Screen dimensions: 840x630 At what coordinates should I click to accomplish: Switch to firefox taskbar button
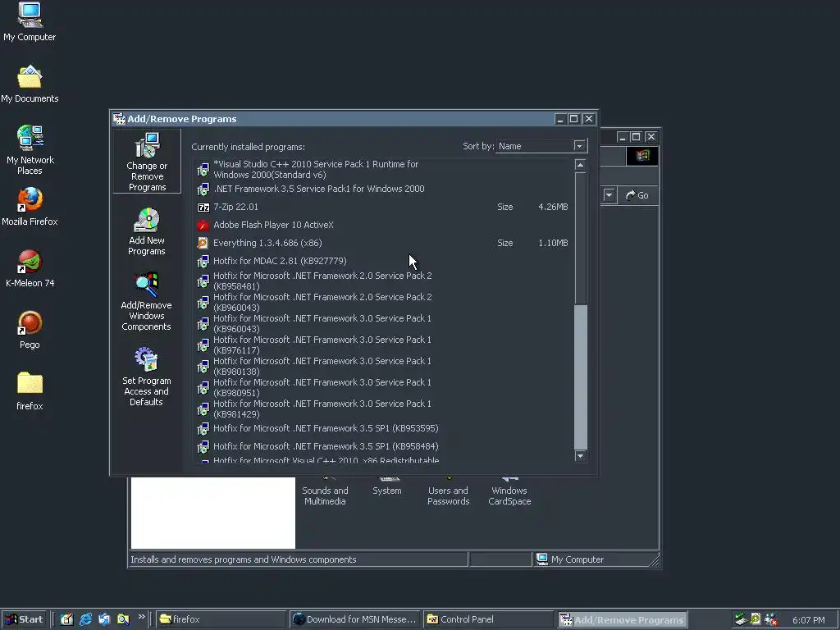(x=221, y=619)
